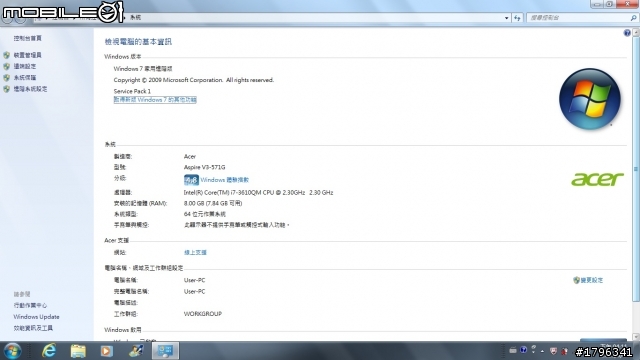Open 遠端設定 from the sidebar

pos(24,66)
